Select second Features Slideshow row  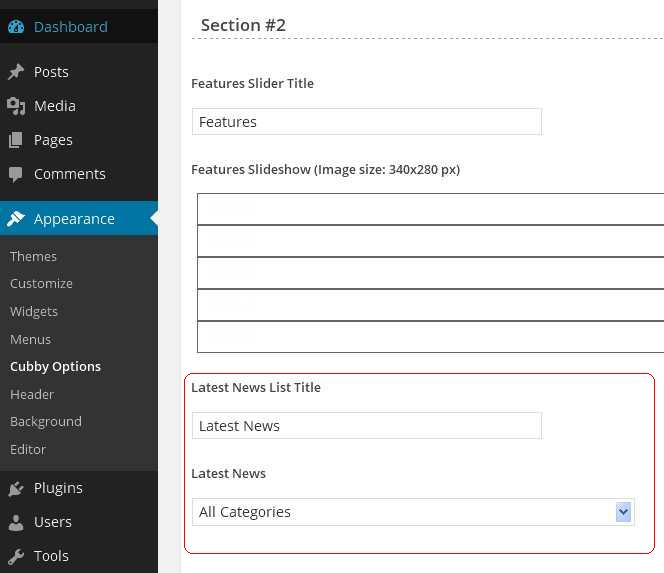tap(431, 241)
